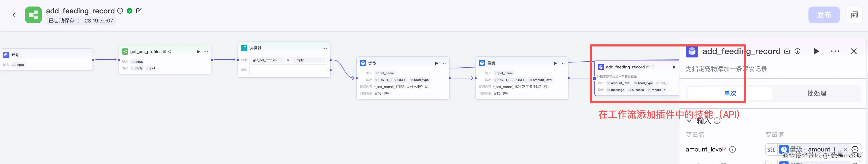The width and height of the screenshot is (868, 164).
Task: Open more options on get_pet_profiles node
Action: click(x=206, y=51)
